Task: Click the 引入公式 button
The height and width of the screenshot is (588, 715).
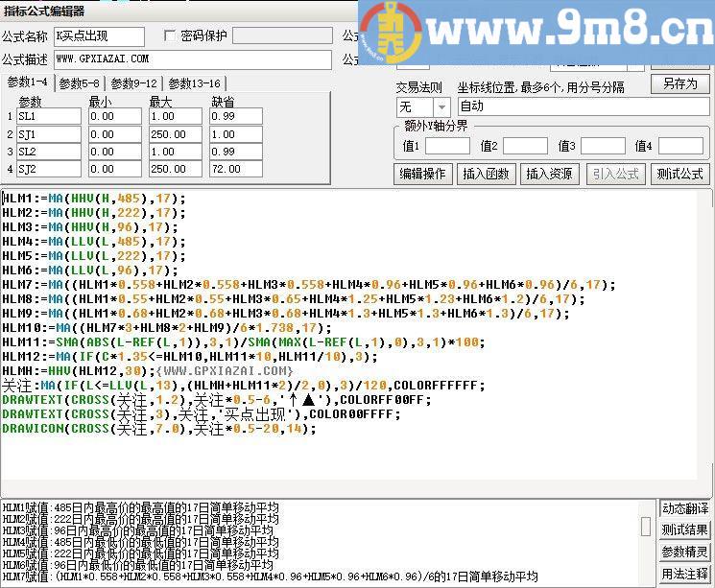Action: tap(615, 174)
